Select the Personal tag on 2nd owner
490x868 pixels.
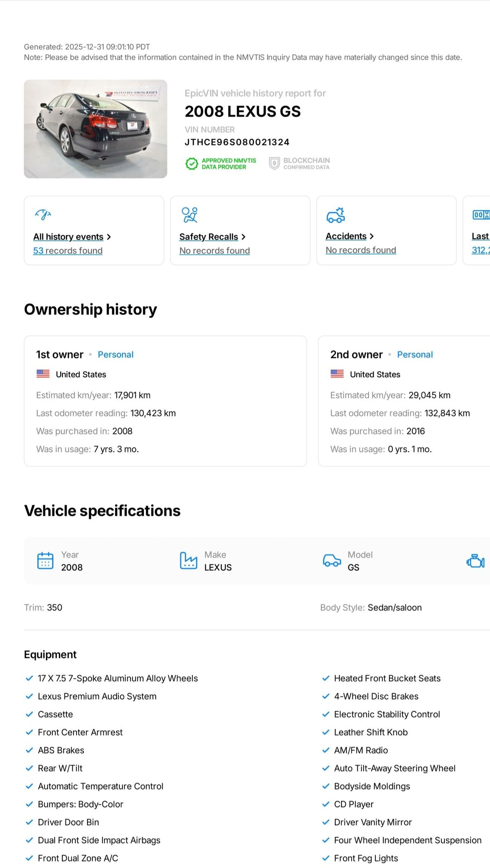point(415,355)
